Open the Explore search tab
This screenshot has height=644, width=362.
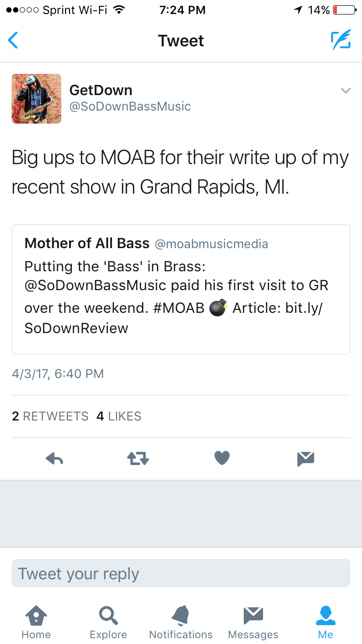109,623
